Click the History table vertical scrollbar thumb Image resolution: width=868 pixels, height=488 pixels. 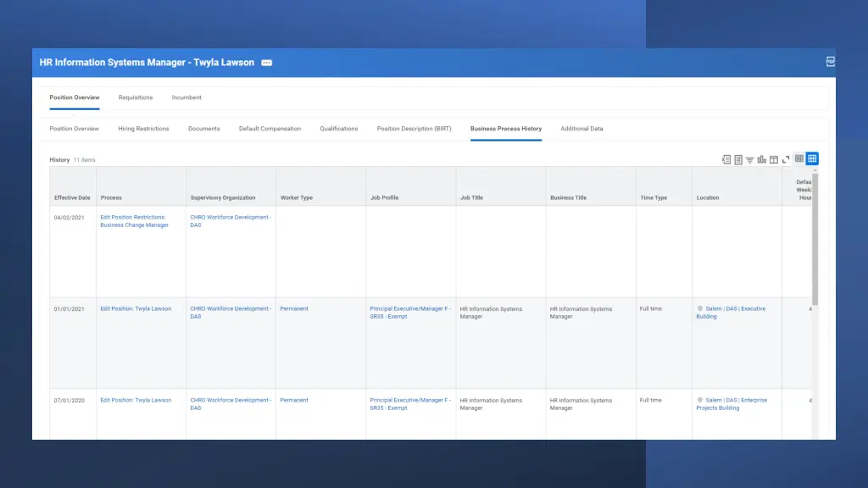coord(815,239)
